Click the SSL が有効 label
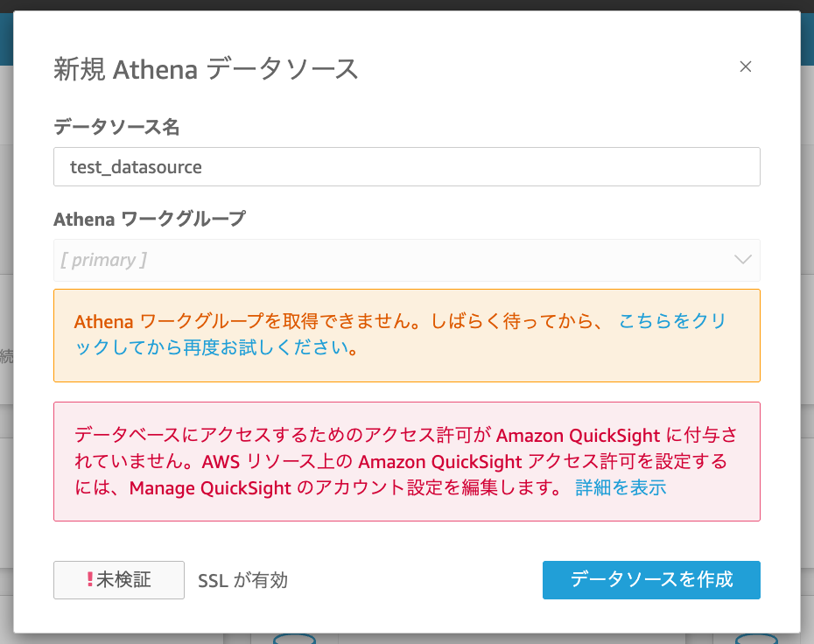Viewport: 814px width, 644px height. (x=242, y=580)
